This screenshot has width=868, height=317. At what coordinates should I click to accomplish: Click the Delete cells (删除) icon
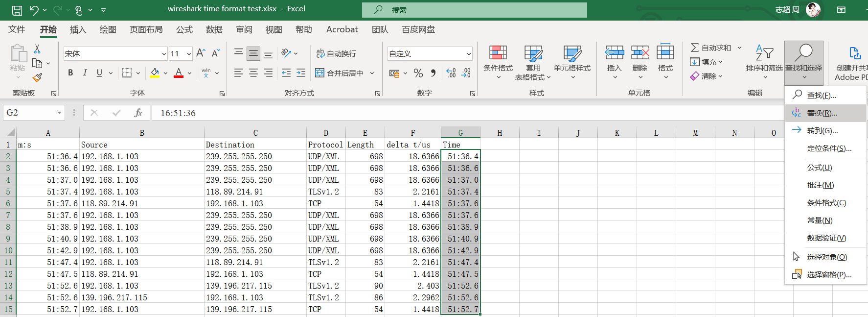click(640, 52)
